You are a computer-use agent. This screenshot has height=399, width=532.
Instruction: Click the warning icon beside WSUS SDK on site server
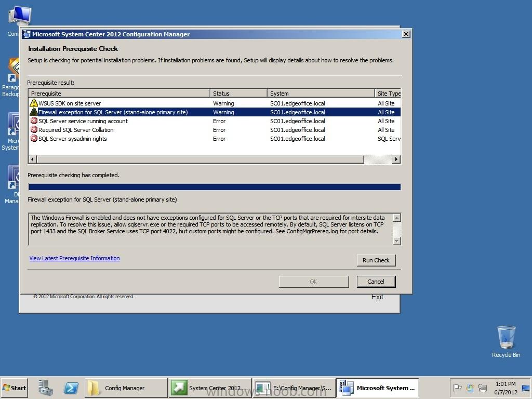(34, 103)
